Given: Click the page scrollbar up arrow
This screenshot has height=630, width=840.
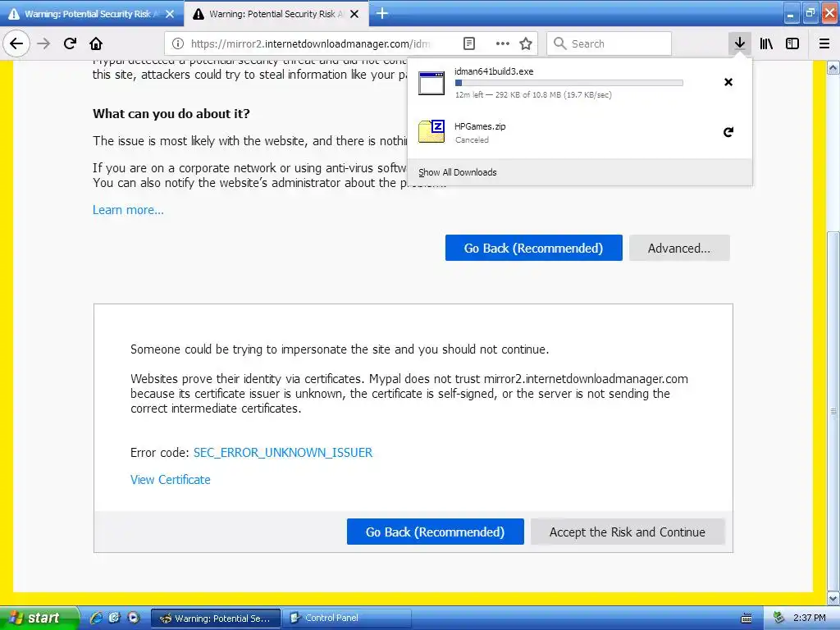Looking at the screenshot, I should coord(833,67).
